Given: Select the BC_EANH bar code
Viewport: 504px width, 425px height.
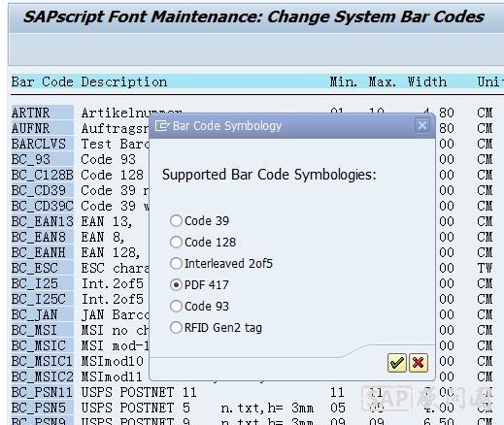Looking at the screenshot, I should [43, 252].
